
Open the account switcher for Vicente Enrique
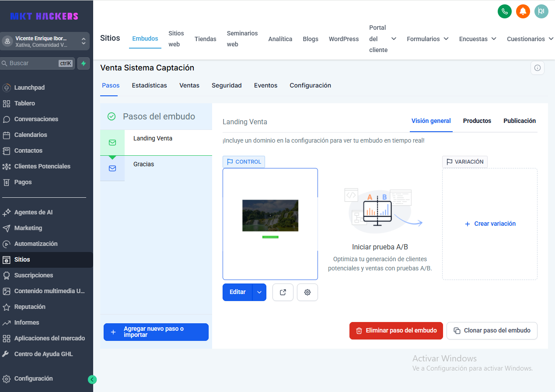[x=45, y=41]
